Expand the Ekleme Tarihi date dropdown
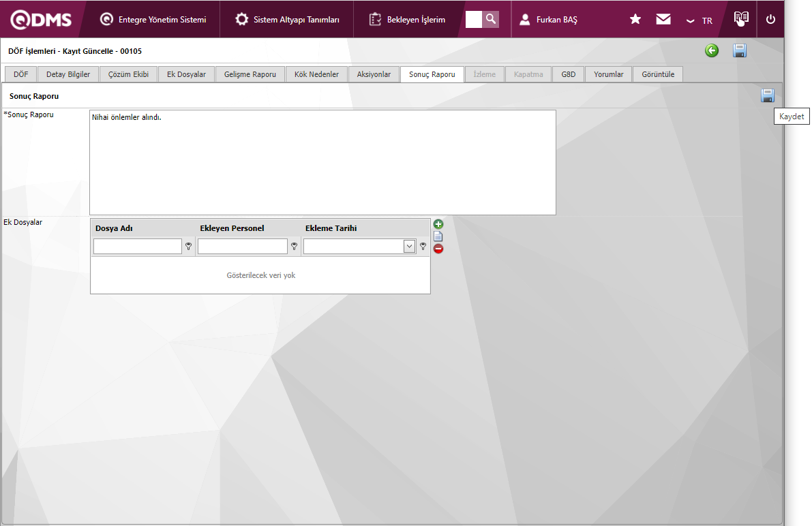 409,247
